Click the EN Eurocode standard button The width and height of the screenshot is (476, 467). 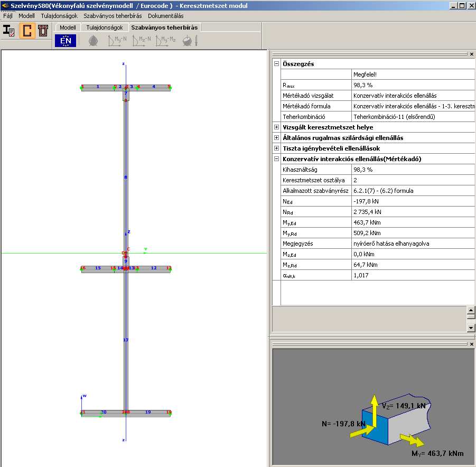tap(66, 40)
